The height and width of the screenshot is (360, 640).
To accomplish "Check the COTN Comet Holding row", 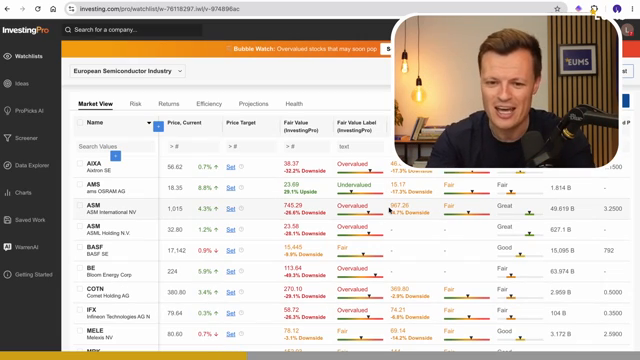I will click(80, 289).
